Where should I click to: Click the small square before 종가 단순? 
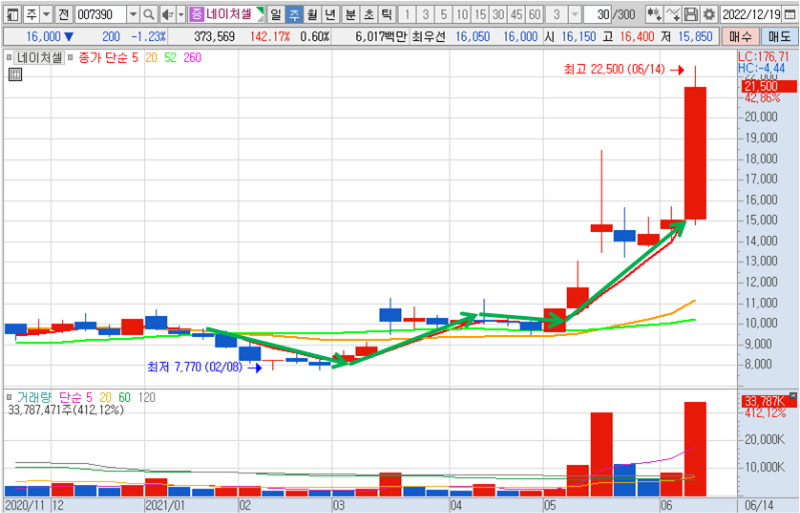[x=70, y=58]
